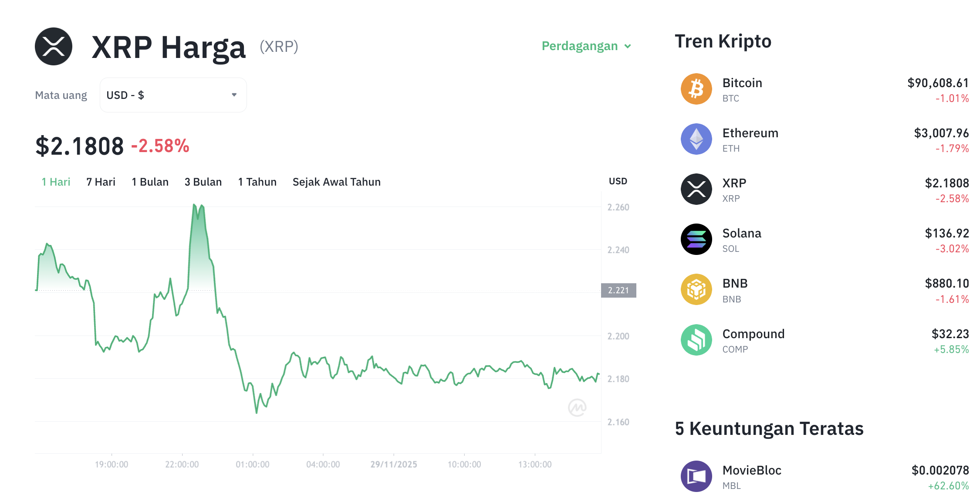The height and width of the screenshot is (502, 980).
Task: Activate the Sejak Awal Tahun view
Action: pos(336,182)
